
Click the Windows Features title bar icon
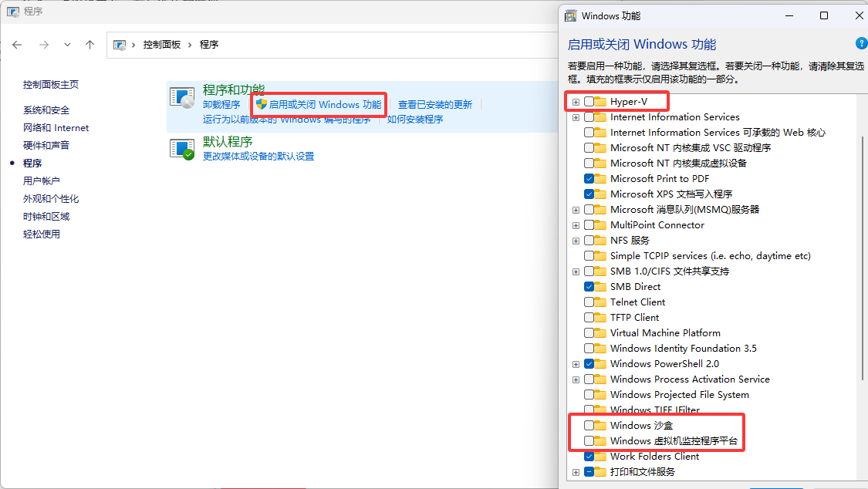click(x=570, y=16)
